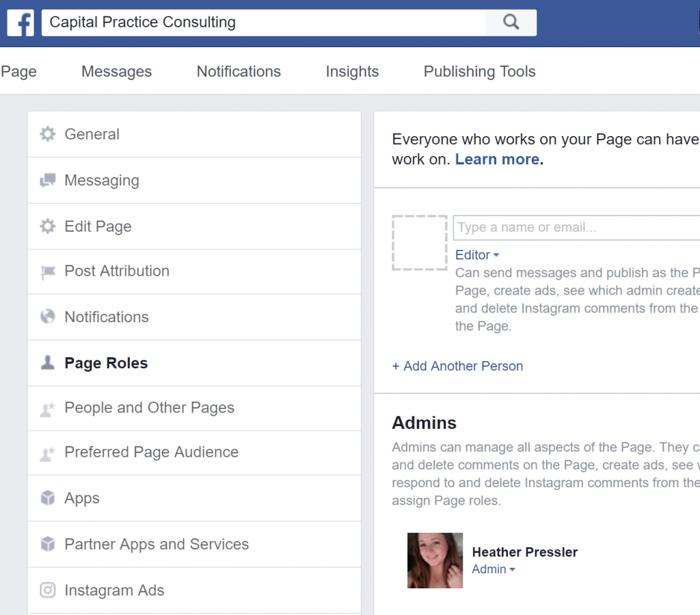The width and height of the screenshot is (700, 615).
Task: Open Partner Apps and Services settings
Action: (194, 544)
